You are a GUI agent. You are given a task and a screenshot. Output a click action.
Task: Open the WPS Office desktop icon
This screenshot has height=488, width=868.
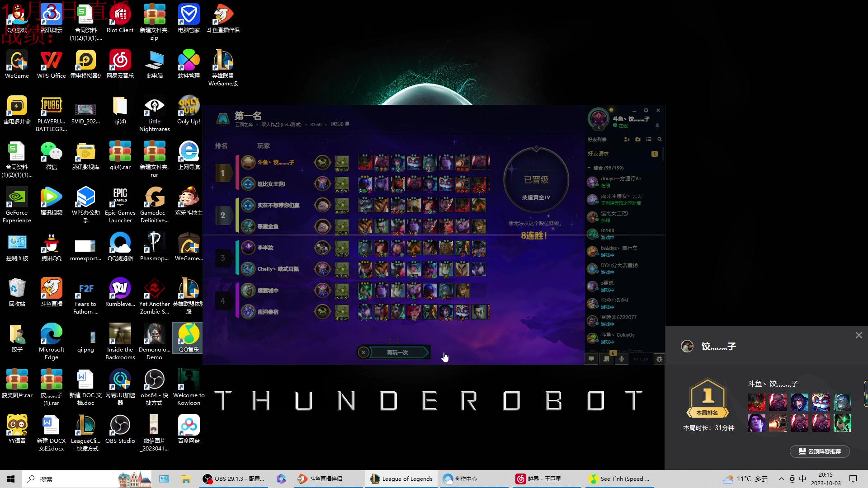tap(51, 65)
